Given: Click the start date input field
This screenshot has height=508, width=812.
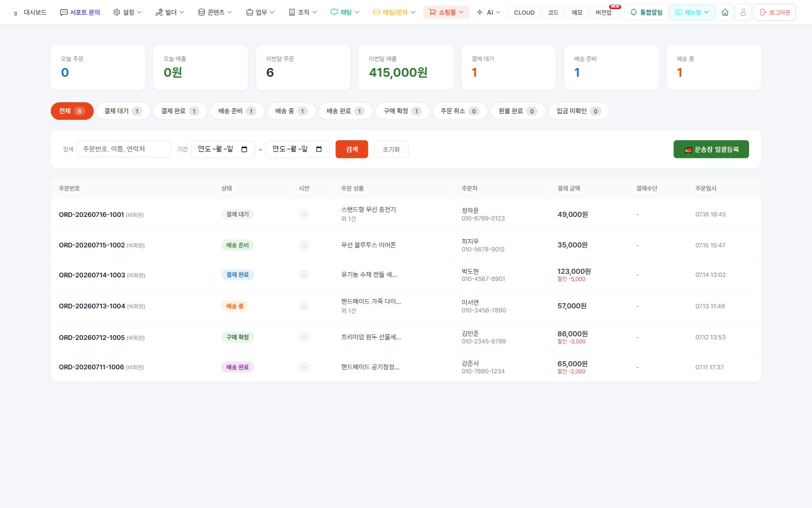Looking at the screenshot, I should pos(223,149).
